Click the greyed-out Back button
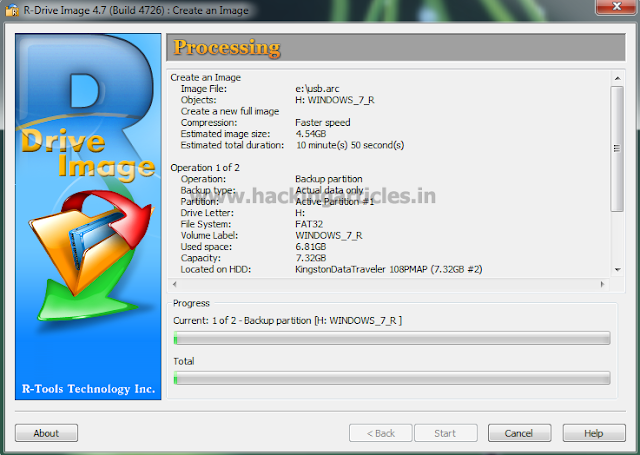This screenshot has width=640, height=455. coord(380,433)
